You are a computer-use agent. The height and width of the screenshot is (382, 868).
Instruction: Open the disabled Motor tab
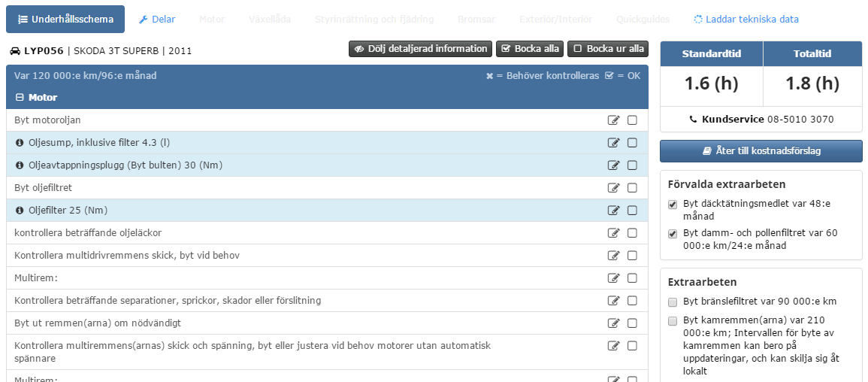tap(212, 20)
